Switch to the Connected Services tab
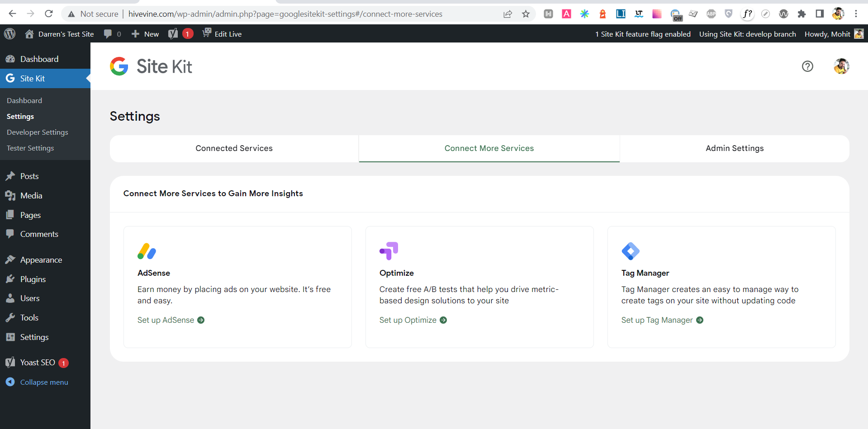868x429 pixels. click(233, 148)
